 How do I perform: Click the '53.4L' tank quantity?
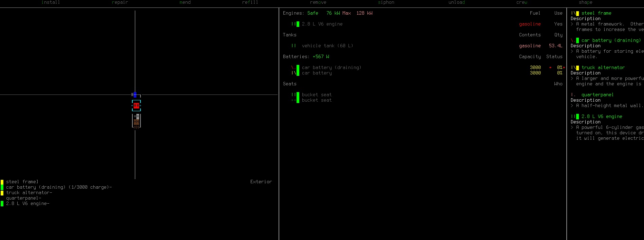click(556, 46)
